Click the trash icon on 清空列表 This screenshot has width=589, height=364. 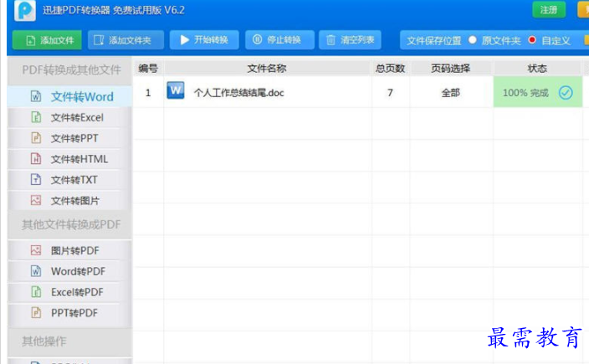[x=330, y=40]
